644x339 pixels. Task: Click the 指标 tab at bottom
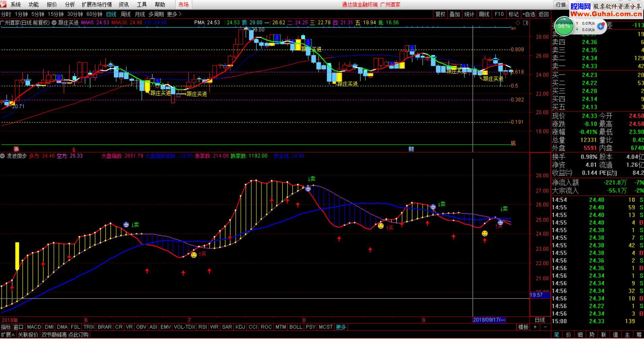coord(6,327)
